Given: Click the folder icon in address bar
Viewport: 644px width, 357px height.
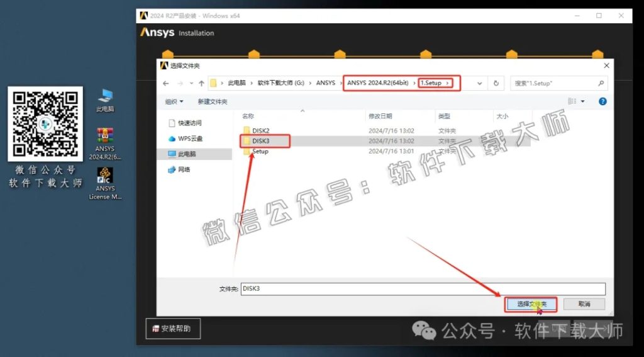Looking at the screenshot, I should [213, 83].
